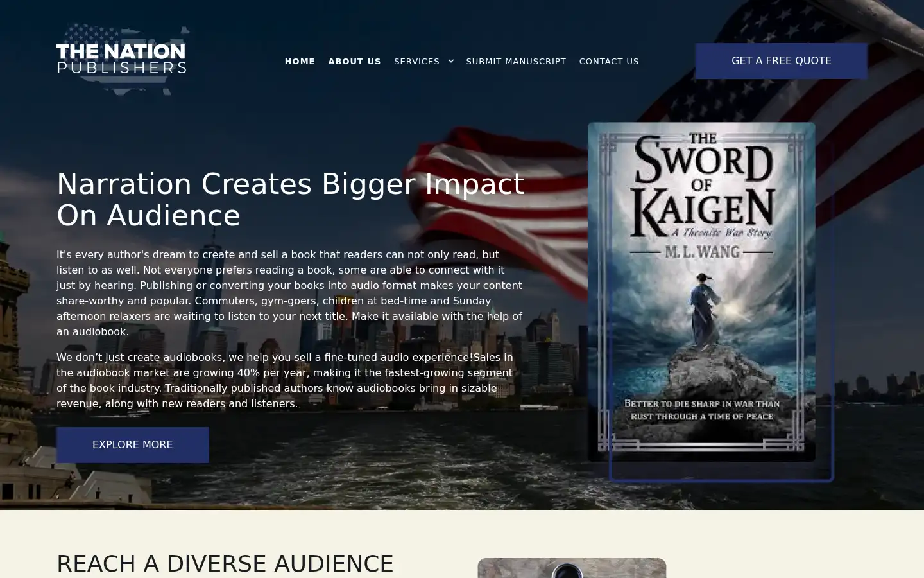Click the Reach A Diverse Audience heading
The height and width of the screenshot is (578, 924).
point(225,563)
